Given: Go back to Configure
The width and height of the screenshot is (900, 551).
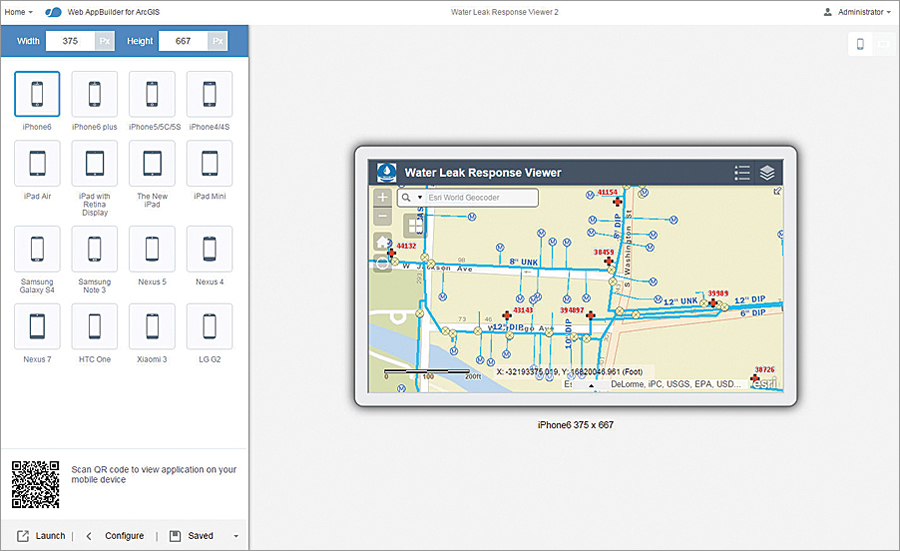Looking at the screenshot, I should [115, 536].
